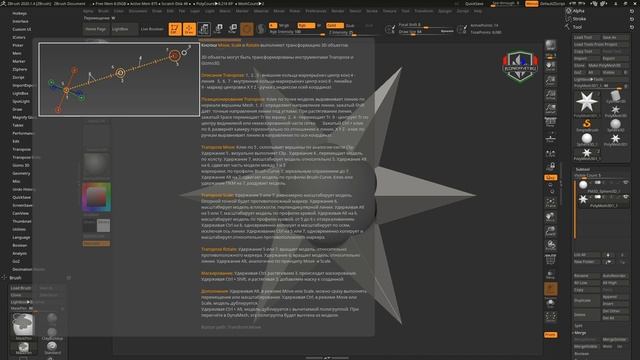The width and height of the screenshot is (640, 360).
Task: Toggle the orange Rgb button
Action: tap(306, 25)
